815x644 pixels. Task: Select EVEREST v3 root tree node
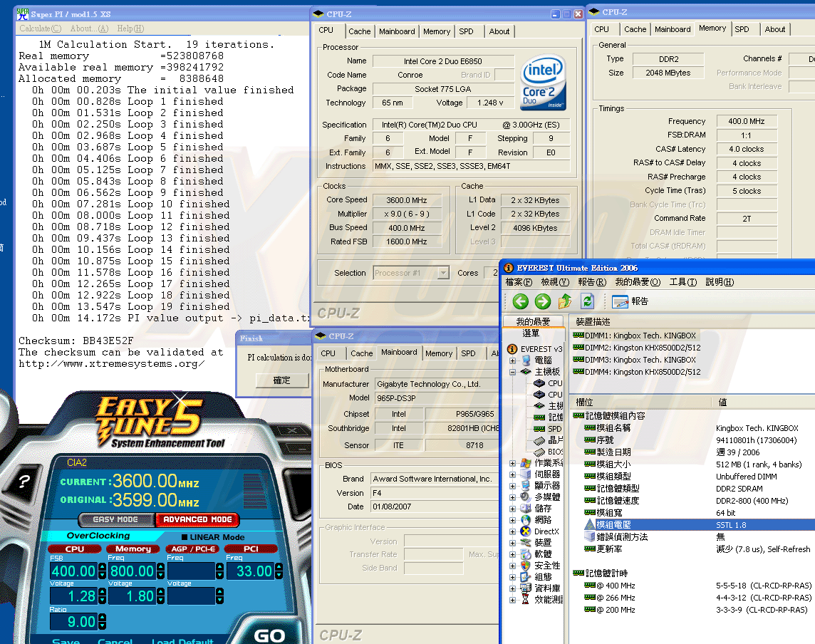(535, 349)
